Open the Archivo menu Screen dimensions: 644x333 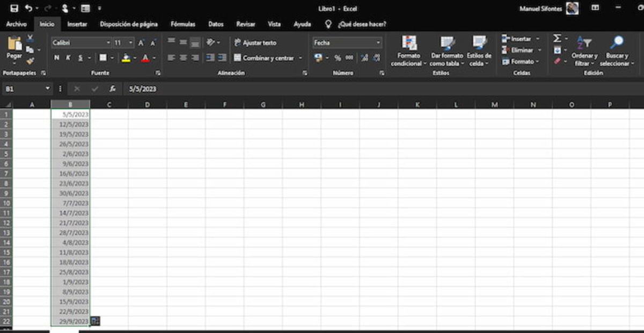tap(16, 24)
